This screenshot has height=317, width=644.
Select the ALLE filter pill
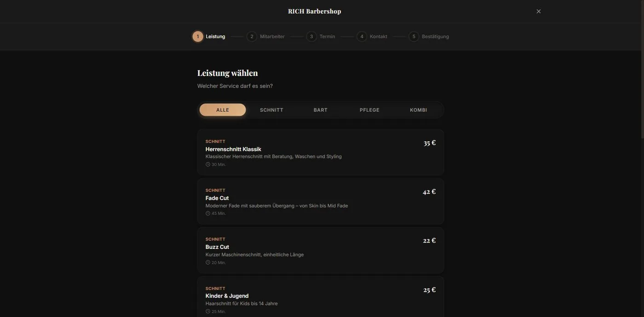(x=223, y=110)
